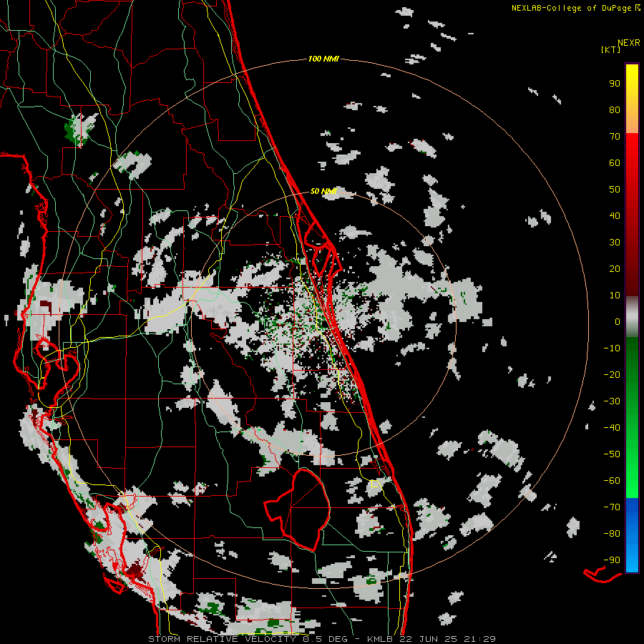644x644 pixels.
Task: Click the 40 knot label on scale
Action: (x=615, y=215)
